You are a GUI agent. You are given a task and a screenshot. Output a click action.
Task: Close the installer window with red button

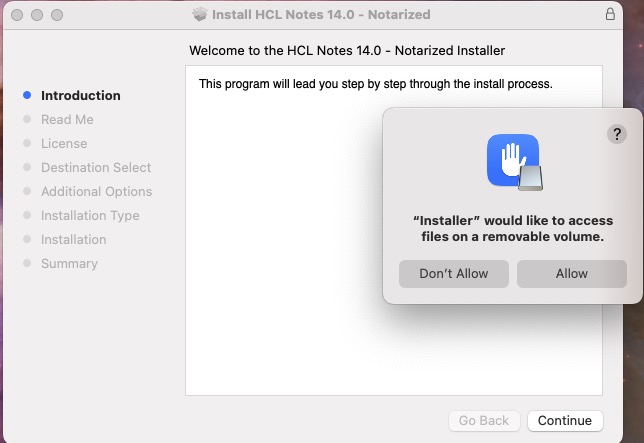17,16
